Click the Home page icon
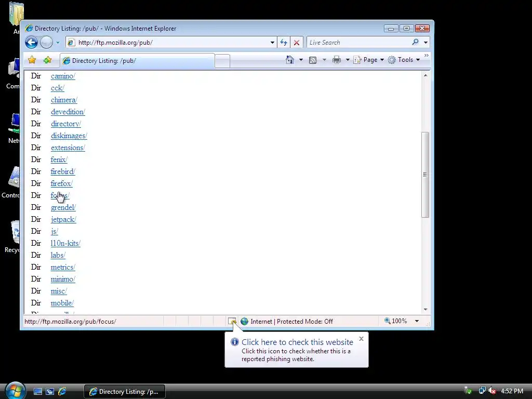Image resolution: width=532 pixels, height=399 pixels. coord(289,60)
